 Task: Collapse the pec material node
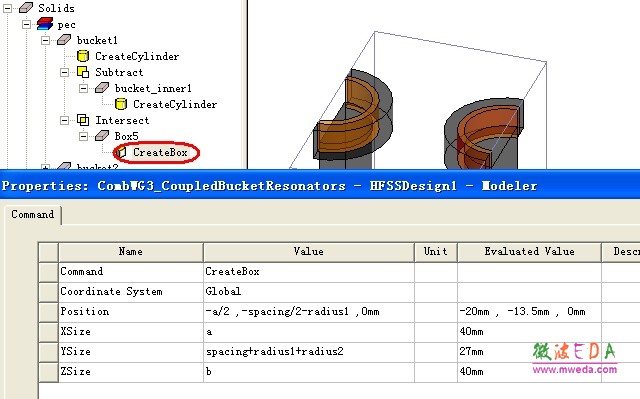pos(27,24)
